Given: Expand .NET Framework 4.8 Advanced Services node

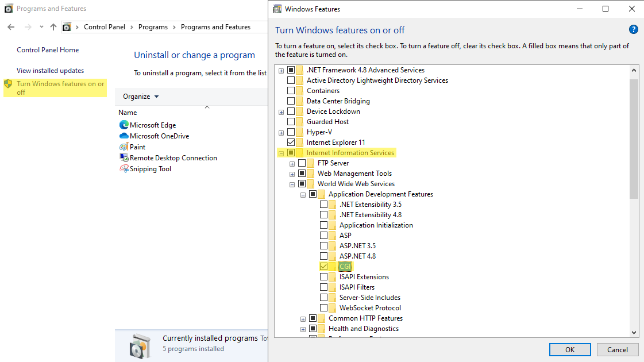Looking at the screenshot, I should tap(281, 71).
